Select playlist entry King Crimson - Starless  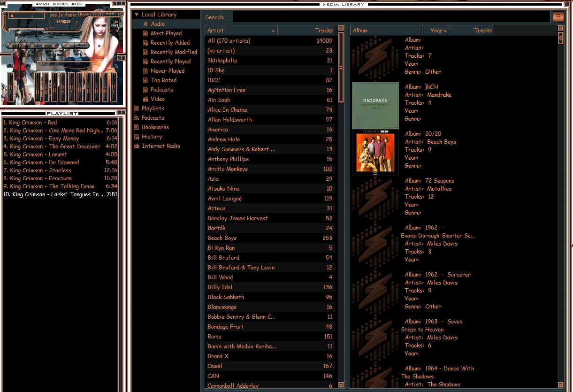coord(60,170)
